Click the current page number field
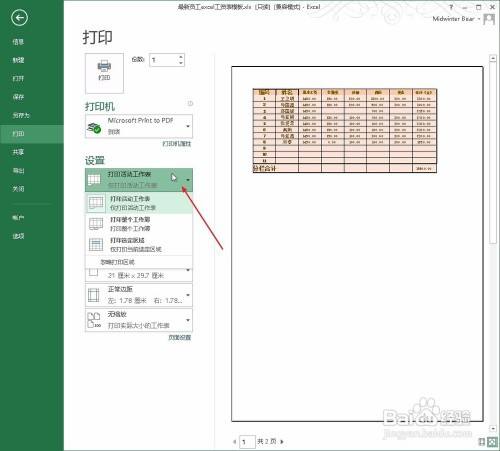This screenshot has height=451, width=500. point(247,442)
